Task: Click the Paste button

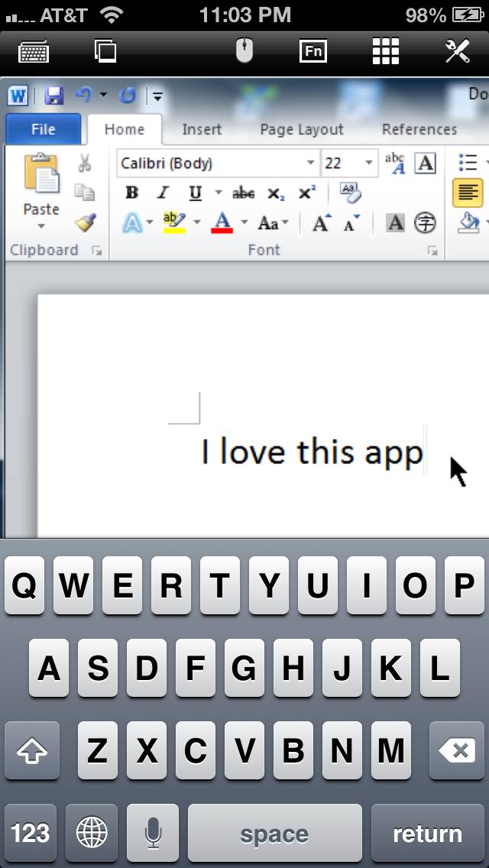Action: click(x=41, y=191)
